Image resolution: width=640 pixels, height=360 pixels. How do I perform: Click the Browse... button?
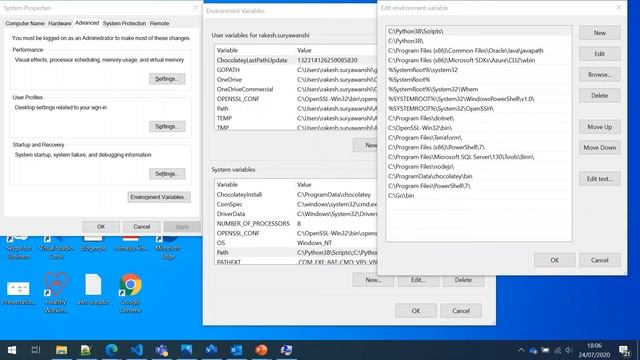[x=600, y=75]
